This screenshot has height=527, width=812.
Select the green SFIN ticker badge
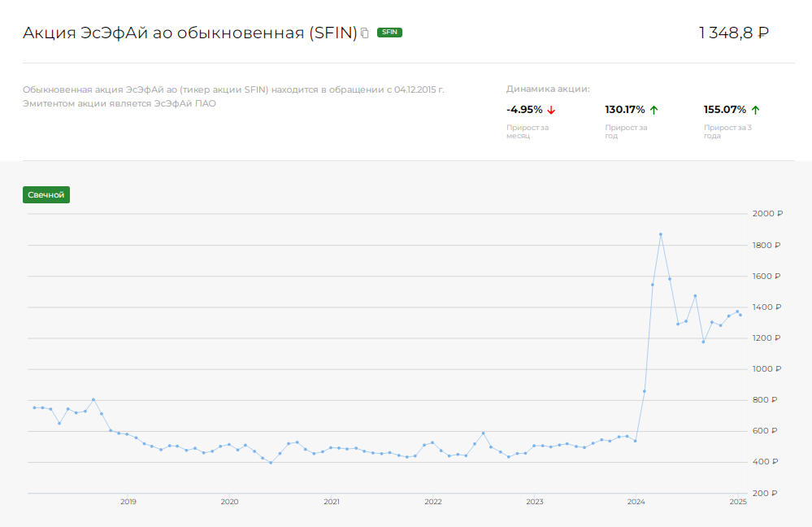coord(389,33)
